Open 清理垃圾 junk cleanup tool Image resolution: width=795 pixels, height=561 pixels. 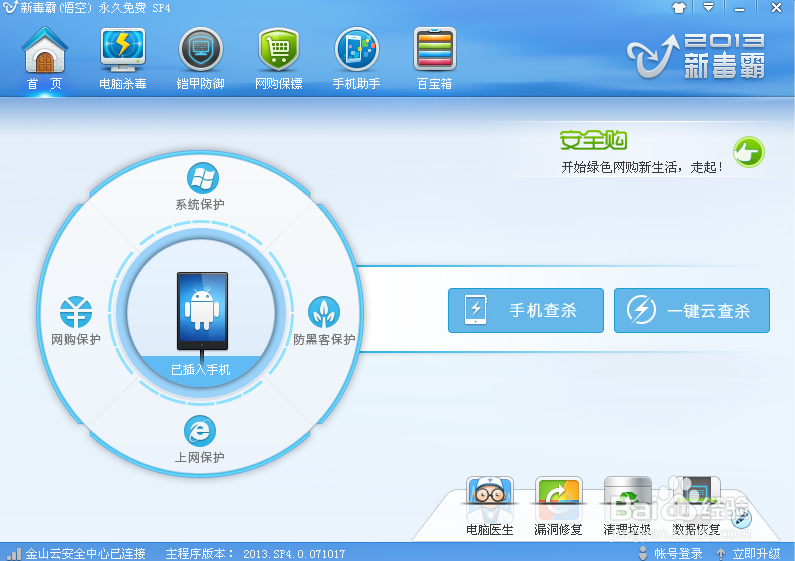click(x=627, y=506)
